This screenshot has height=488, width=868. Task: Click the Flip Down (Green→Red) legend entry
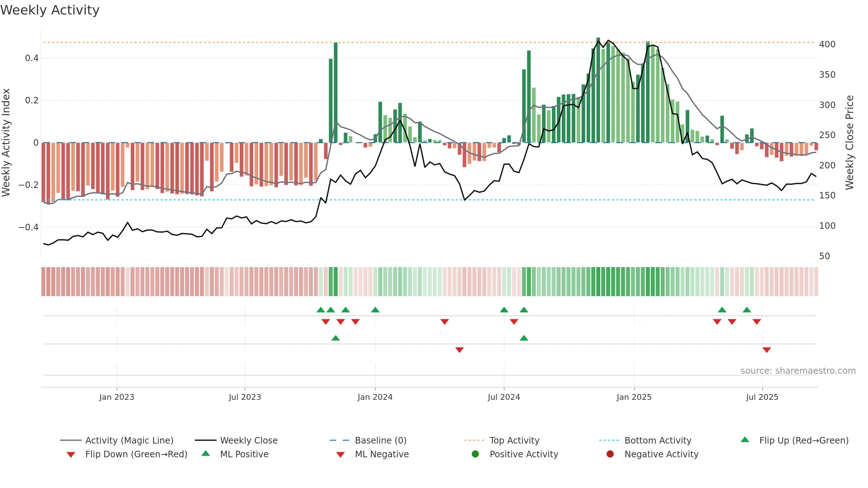click(x=127, y=454)
